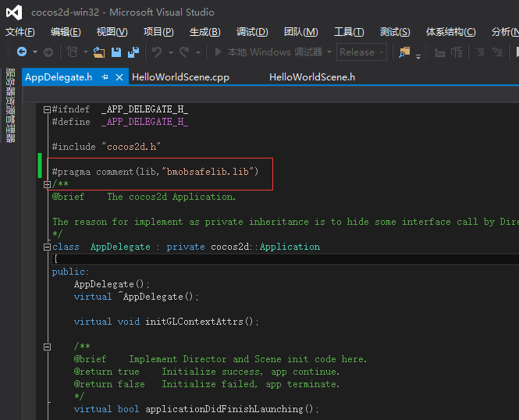The height and width of the screenshot is (420, 519).
Task: Click the Open File folder icon
Action: [x=98, y=52]
